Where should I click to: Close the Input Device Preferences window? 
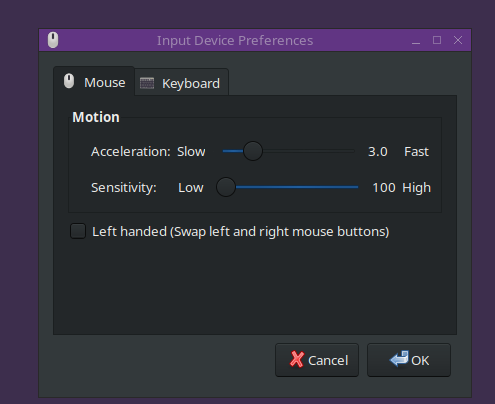click(458, 40)
